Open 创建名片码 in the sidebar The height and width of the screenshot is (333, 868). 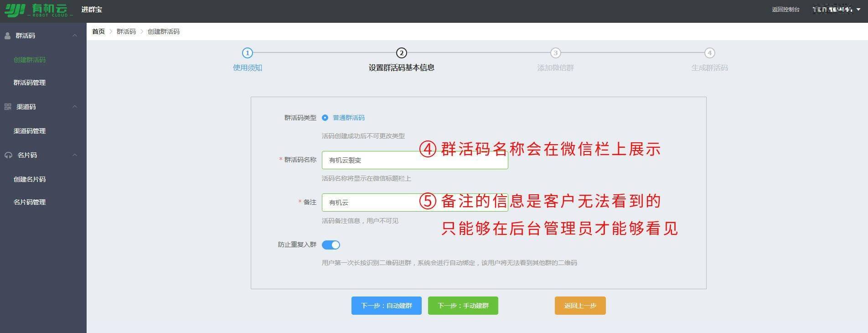coord(30,179)
